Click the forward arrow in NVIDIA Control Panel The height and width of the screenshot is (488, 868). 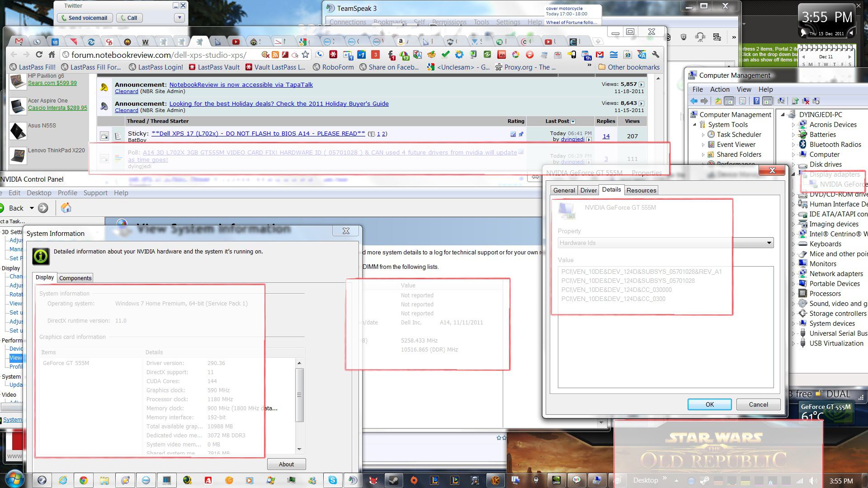43,208
